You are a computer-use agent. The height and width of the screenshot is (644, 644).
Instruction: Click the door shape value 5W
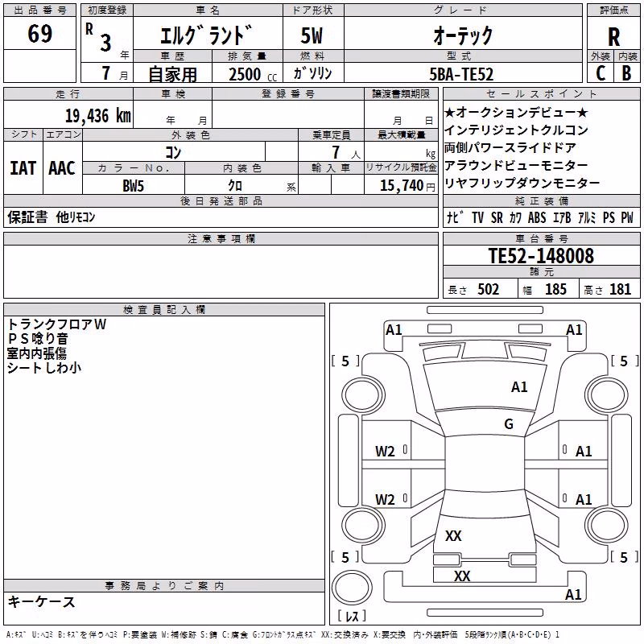click(x=312, y=35)
